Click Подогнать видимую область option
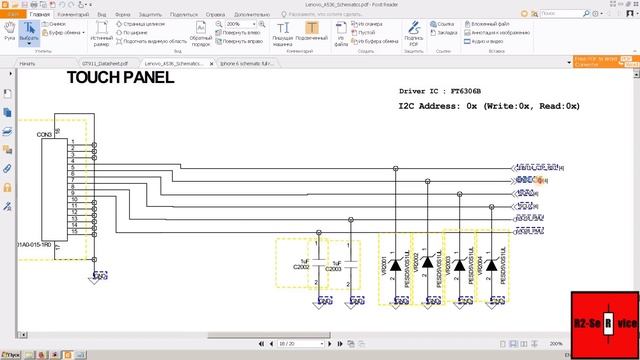 (151, 41)
